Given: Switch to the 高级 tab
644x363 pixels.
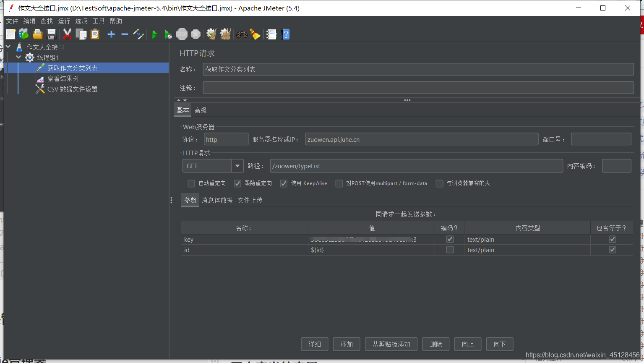Looking at the screenshot, I should click(x=201, y=110).
